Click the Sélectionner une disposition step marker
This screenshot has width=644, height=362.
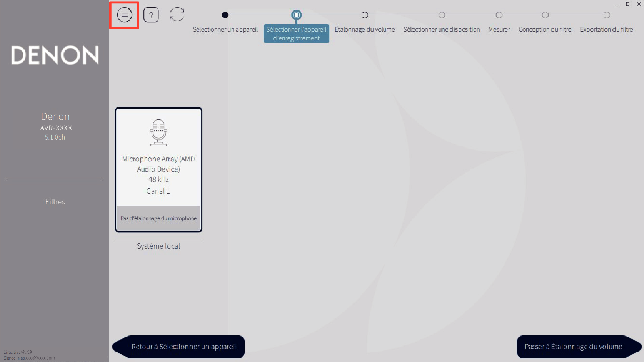(442, 15)
